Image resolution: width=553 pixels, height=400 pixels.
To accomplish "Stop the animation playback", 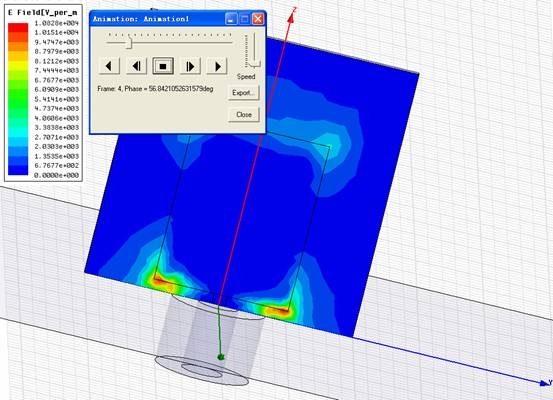I will tap(163, 66).
